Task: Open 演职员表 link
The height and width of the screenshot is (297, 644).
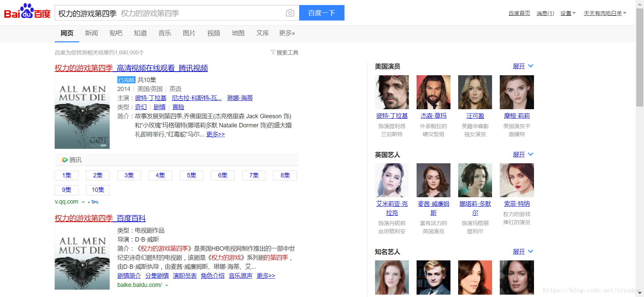Action: [x=185, y=275]
